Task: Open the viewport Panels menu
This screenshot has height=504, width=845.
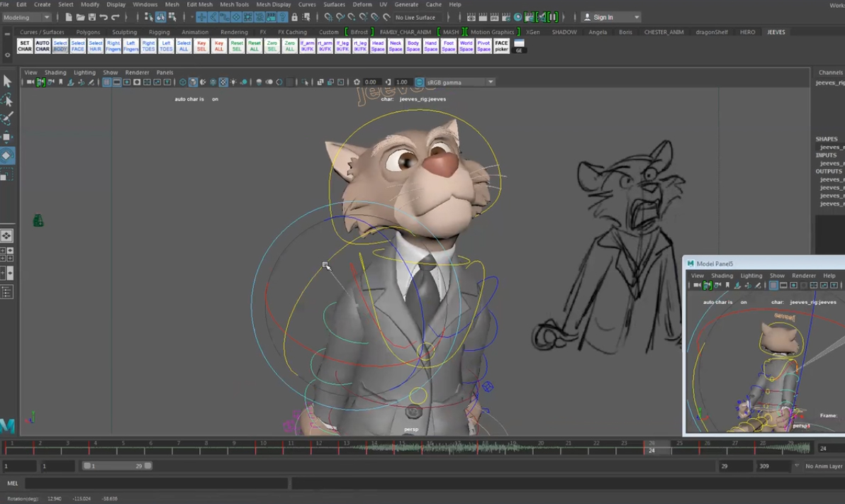Action: pyautogui.click(x=164, y=72)
